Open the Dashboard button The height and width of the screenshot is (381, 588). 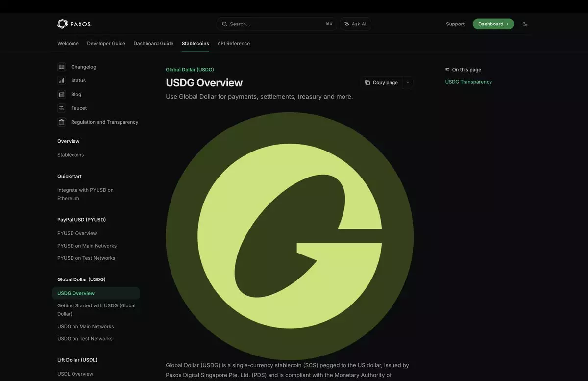click(493, 24)
